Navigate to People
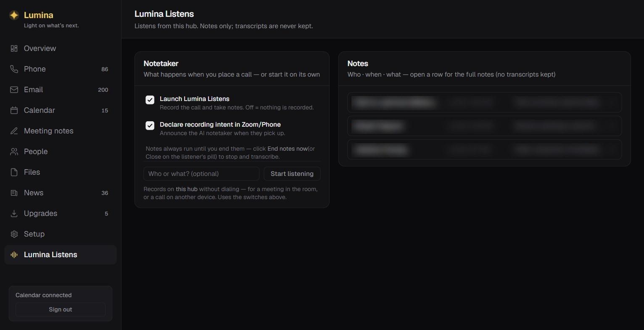644x330 pixels. 61,152
